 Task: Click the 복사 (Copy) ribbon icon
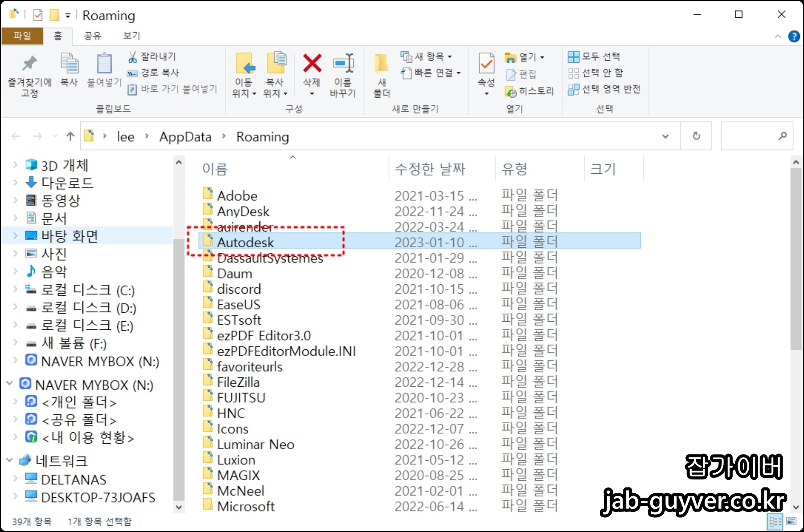69,70
